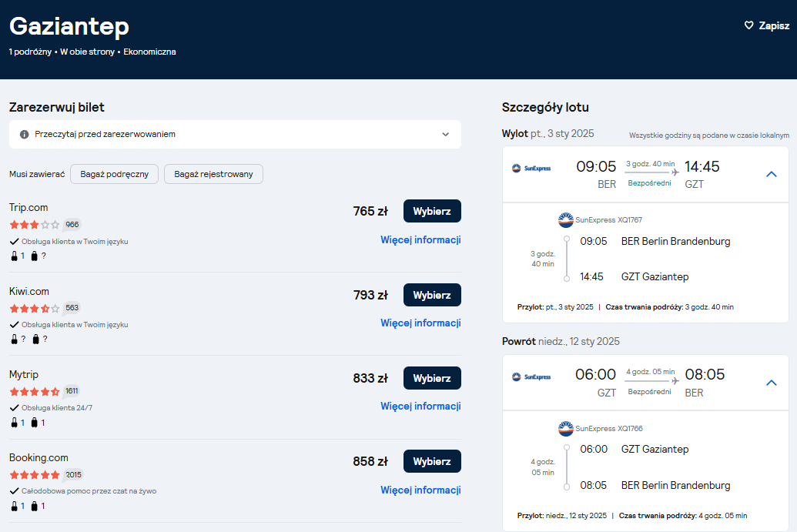Open Więcej informacji for Mytrip
797x532 pixels.
click(421, 406)
